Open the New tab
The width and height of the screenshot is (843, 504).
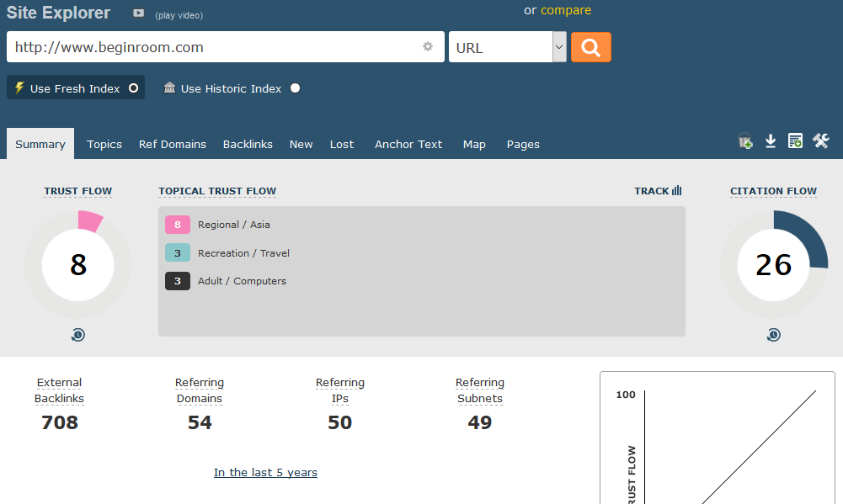[x=301, y=144]
